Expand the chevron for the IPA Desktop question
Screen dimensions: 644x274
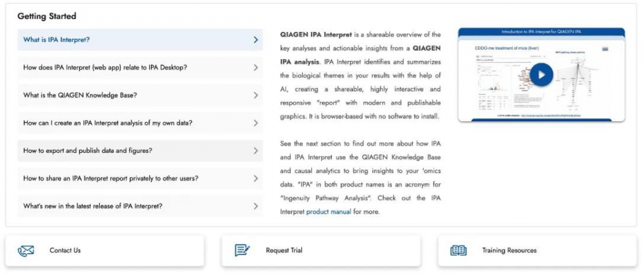coord(255,67)
